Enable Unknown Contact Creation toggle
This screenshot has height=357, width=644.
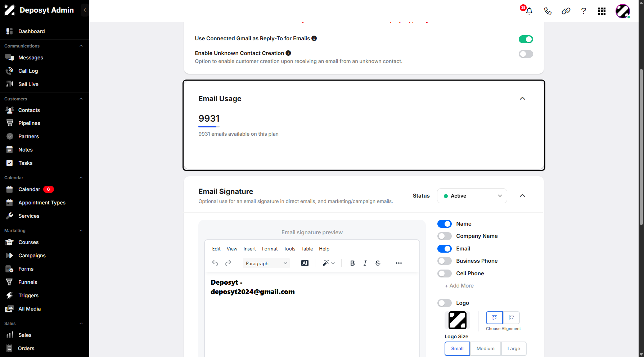[x=526, y=54]
